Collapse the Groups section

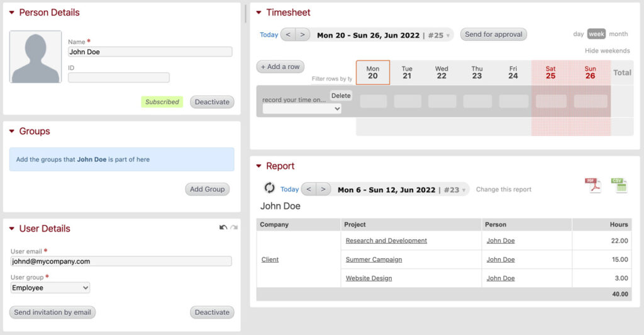(12, 132)
